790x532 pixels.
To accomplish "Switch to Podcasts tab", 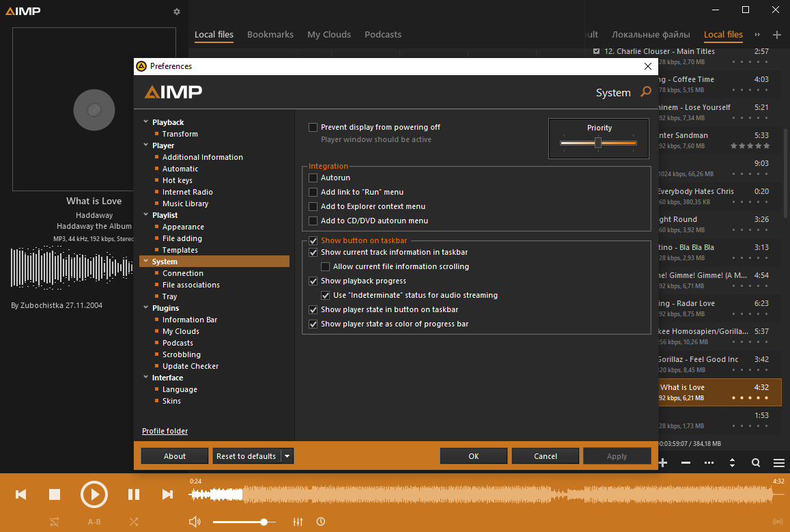I will [x=383, y=35].
